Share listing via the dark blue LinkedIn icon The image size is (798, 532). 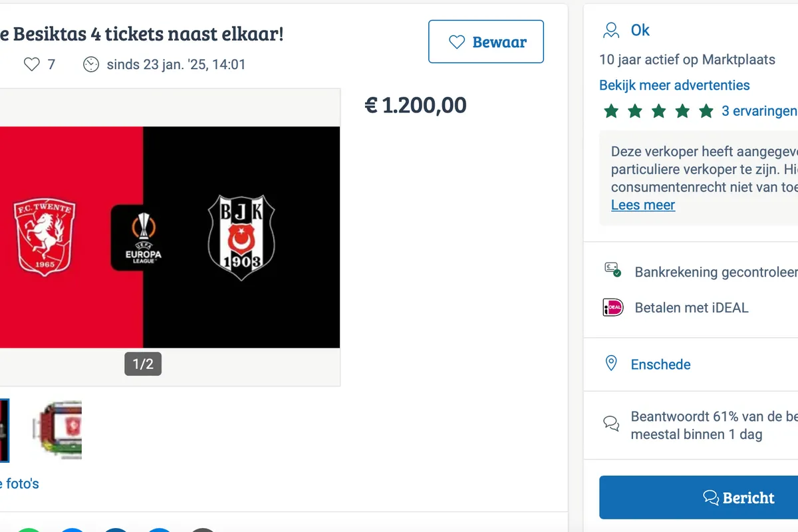point(116,529)
